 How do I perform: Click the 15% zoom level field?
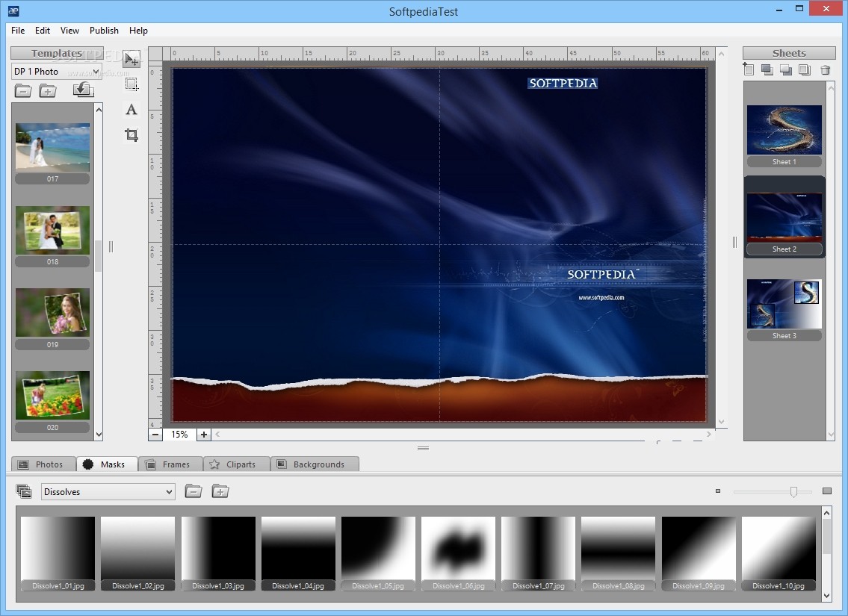[x=179, y=435]
